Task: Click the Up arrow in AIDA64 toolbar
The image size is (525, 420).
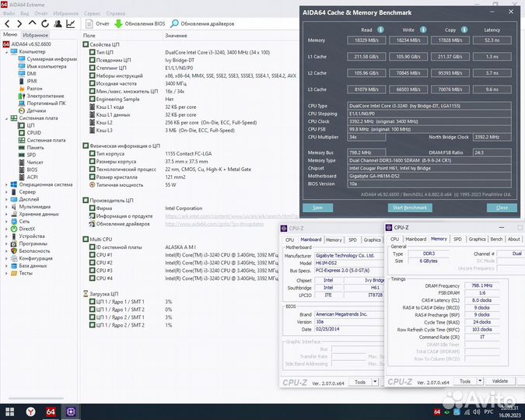Action: click(x=32, y=23)
